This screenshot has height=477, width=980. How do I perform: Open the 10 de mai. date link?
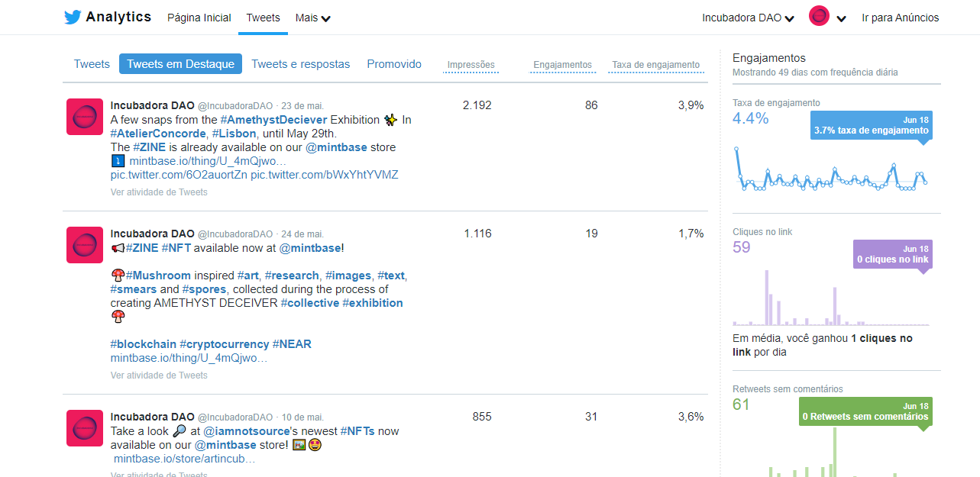(302, 417)
